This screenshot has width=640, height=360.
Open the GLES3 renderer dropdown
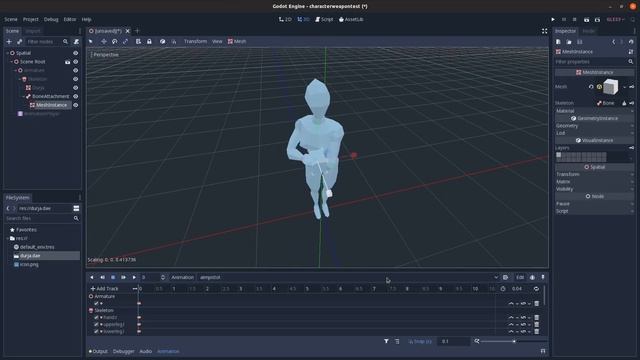[x=616, y=19]
